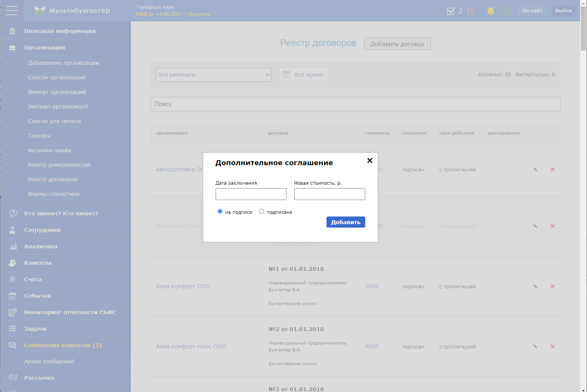Click the info circle icon in header
This screenshot has height=392, width=587.
tap(506, 11)
